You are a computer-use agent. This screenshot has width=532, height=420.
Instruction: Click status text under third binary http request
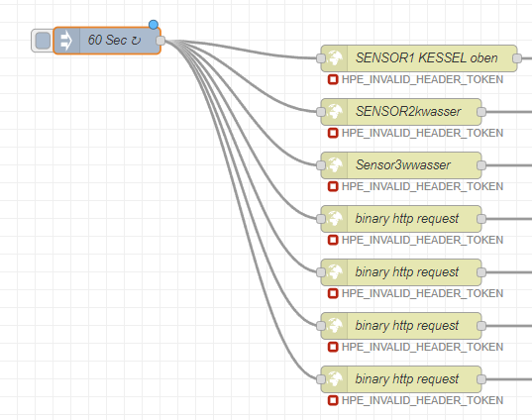(422, 347)
